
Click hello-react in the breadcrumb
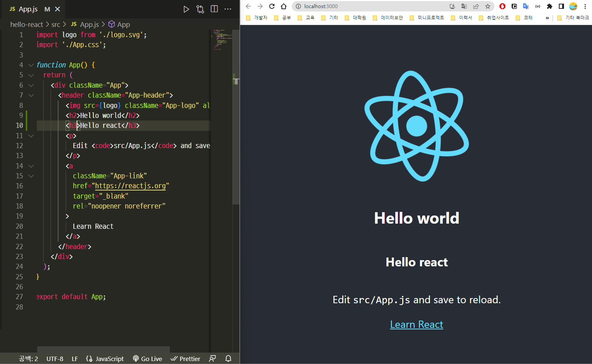pyautogui.click(x=27, y=24)
